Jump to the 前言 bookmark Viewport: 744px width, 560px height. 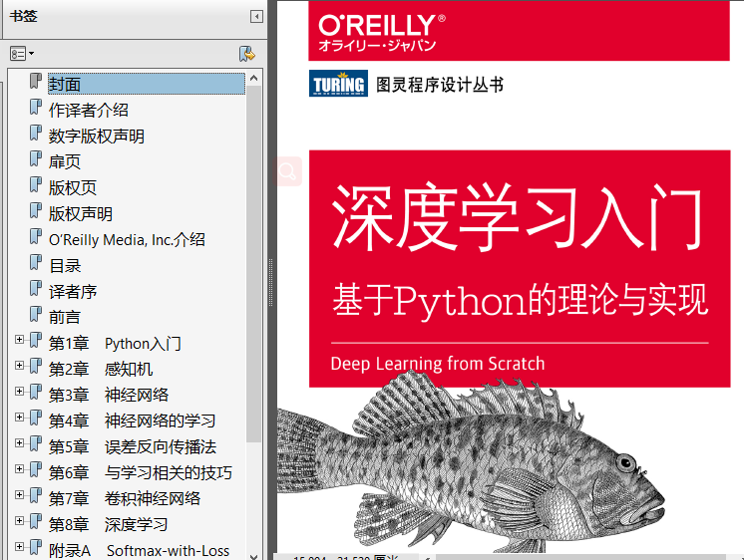[x=65, y=317]
